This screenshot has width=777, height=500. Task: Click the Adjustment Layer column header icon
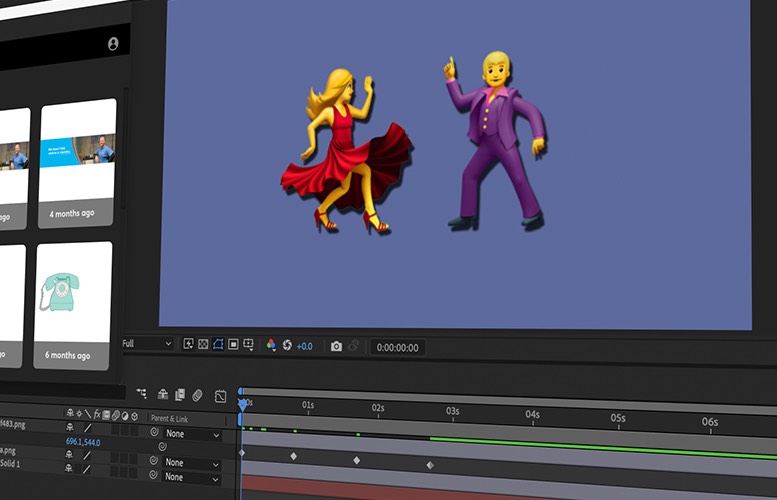125,416
